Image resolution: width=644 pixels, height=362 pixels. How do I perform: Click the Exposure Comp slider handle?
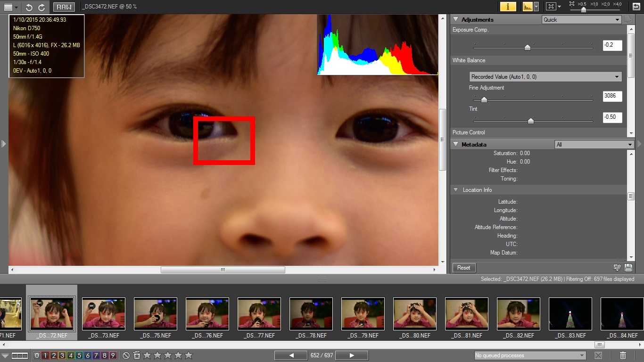click(528, 47)
